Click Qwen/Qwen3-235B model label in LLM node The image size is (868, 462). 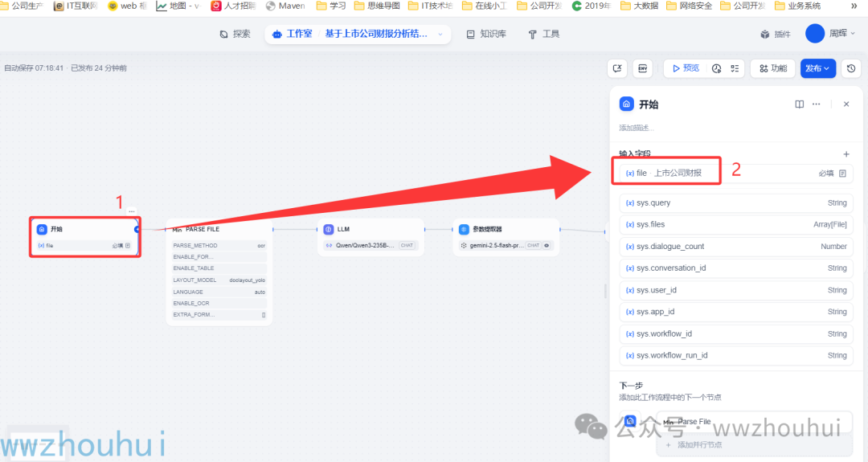(x=365, y=245)
